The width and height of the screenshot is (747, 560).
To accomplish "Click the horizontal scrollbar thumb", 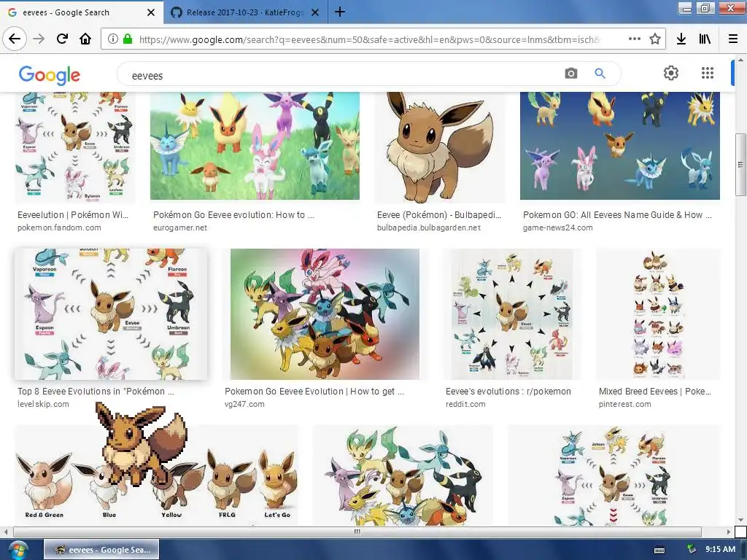I will [x=357, y=532].
